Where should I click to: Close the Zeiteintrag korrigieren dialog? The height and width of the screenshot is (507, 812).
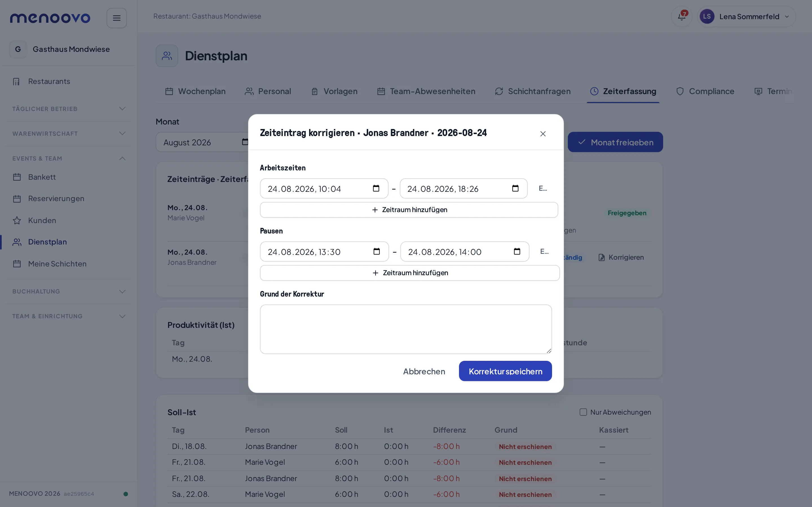pyautogui.click(x=543, y=134)
